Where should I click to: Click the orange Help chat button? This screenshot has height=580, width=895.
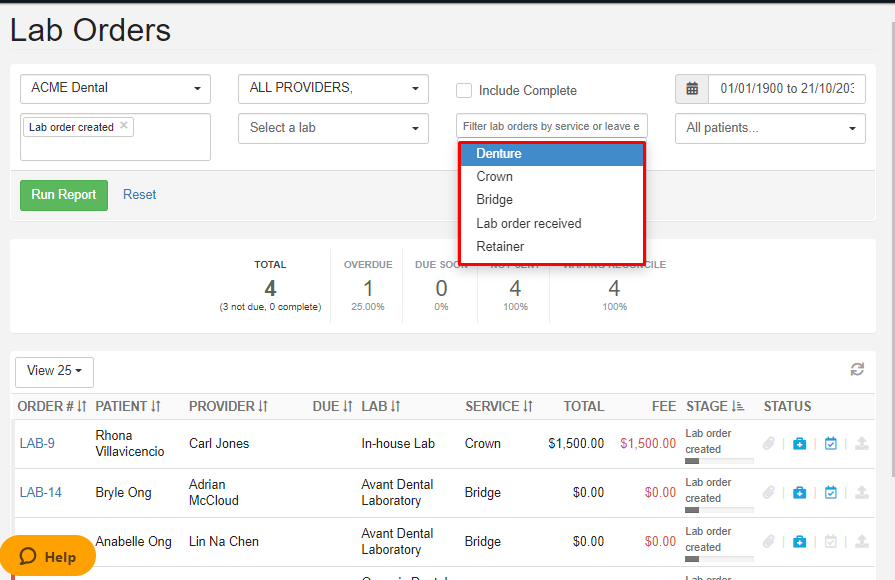pos(48,557)
